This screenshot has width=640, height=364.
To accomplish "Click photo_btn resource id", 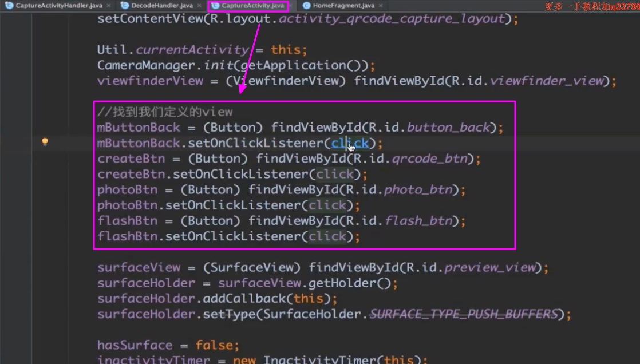I will pos(418,189).
